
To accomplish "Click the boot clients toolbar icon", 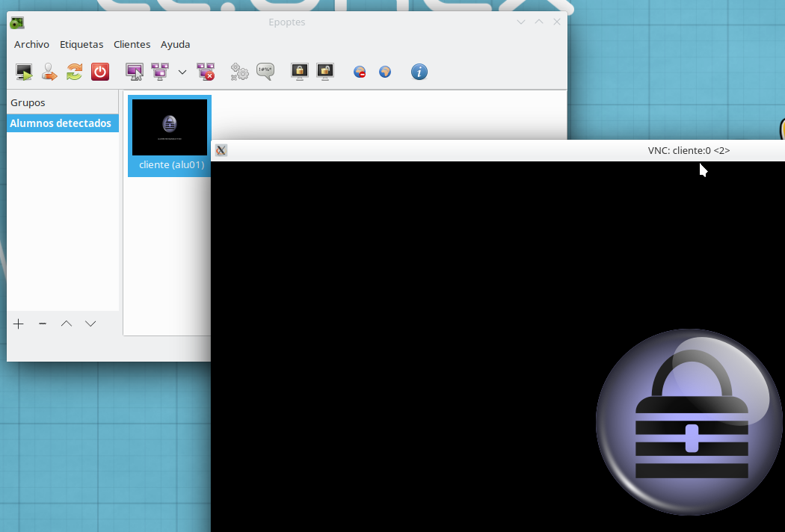I will [x=24, y=72].
